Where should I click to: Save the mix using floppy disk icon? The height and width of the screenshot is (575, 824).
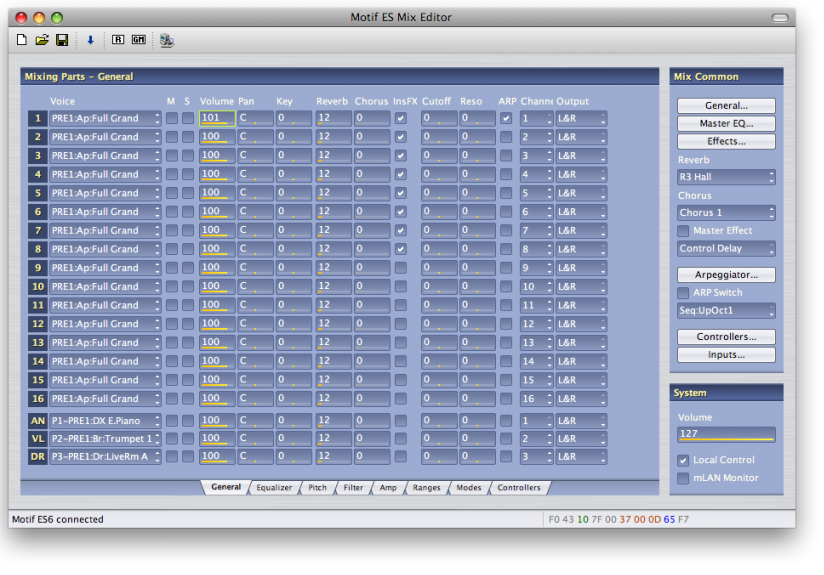[x=62, y=40]
